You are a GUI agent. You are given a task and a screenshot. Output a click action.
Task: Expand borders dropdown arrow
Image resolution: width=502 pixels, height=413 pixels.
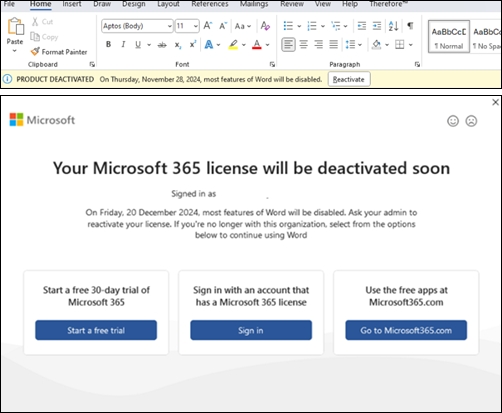click(x=411, y=45)
